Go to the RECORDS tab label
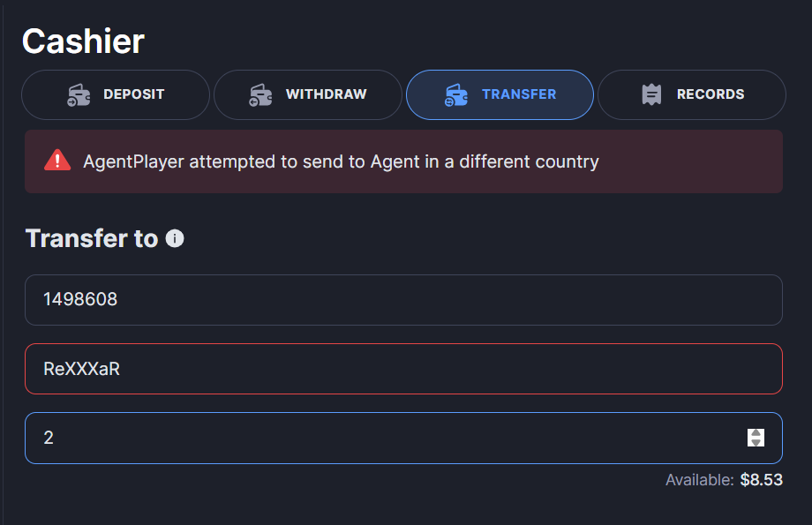This screenshot has height=525, width=812. coord(710,94)
